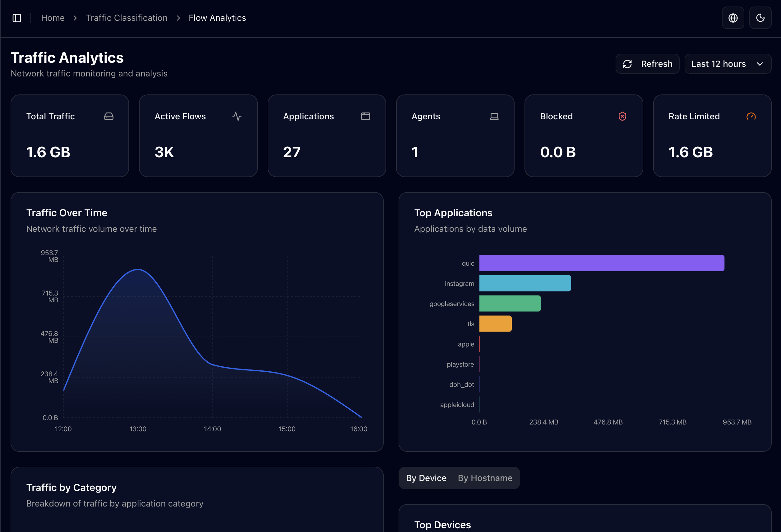Click the Traffic Over Time title
Viewport: 781px width, 532px height.
click(67, 213)
